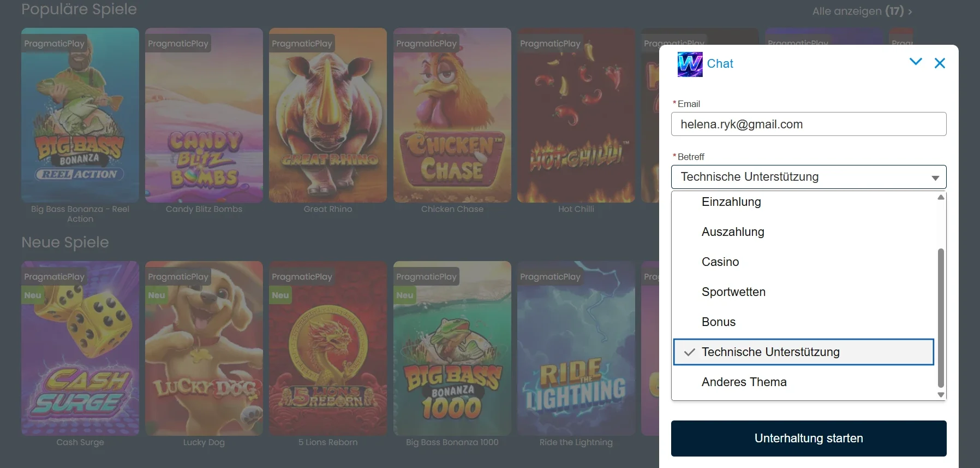Viewport: 980px width, 468px height.
Task: Launch the Lucky Dog game
Action: tap(204, 348)
